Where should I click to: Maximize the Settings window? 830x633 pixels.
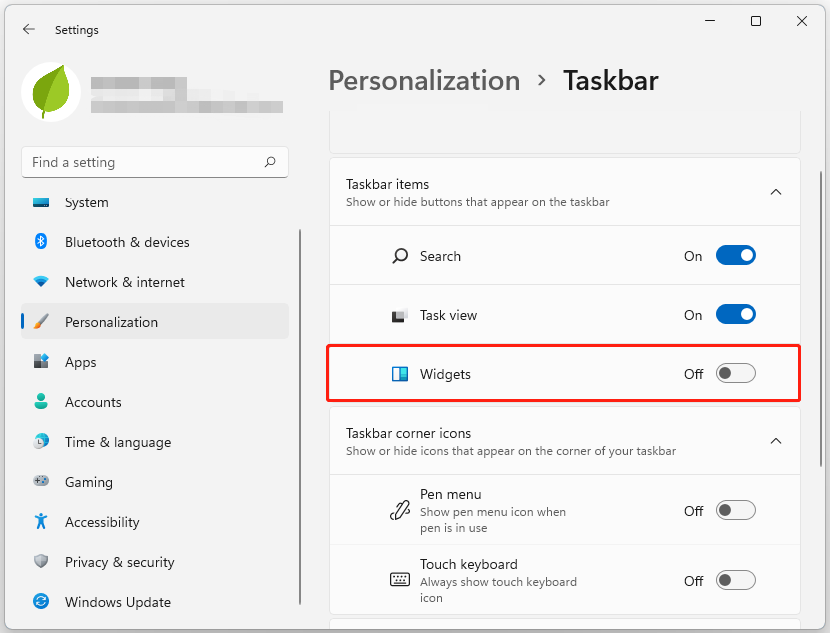point(756,21)
